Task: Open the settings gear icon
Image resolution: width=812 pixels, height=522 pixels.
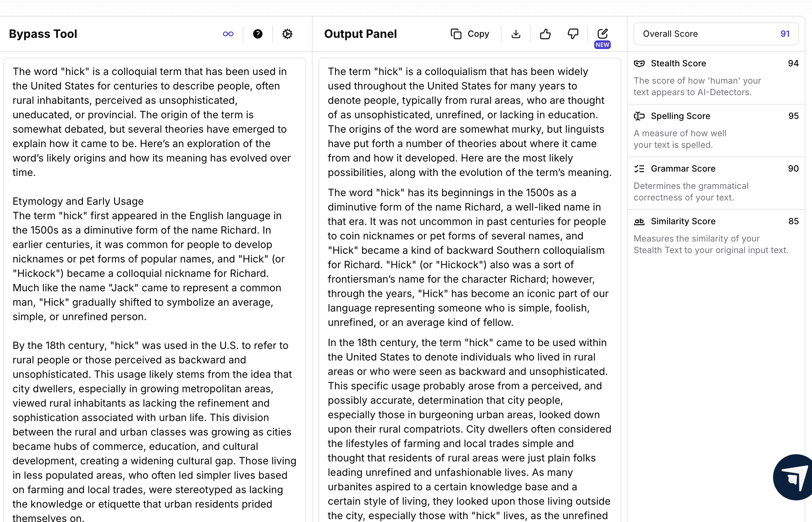Action: pos(287,34)
